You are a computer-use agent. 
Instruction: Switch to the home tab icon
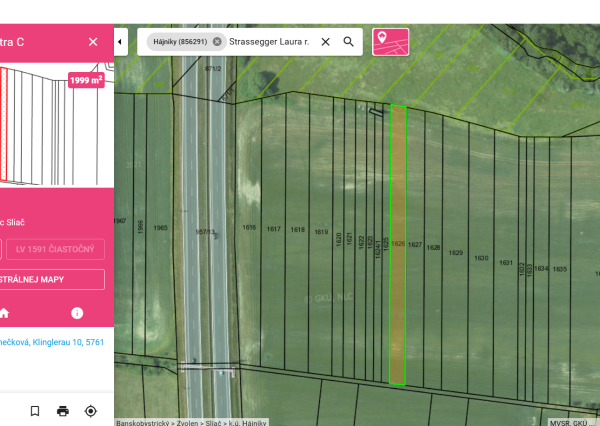coord(4,313)
